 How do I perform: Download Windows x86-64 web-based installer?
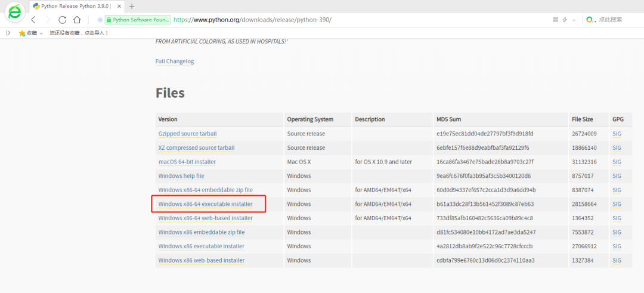205,218
